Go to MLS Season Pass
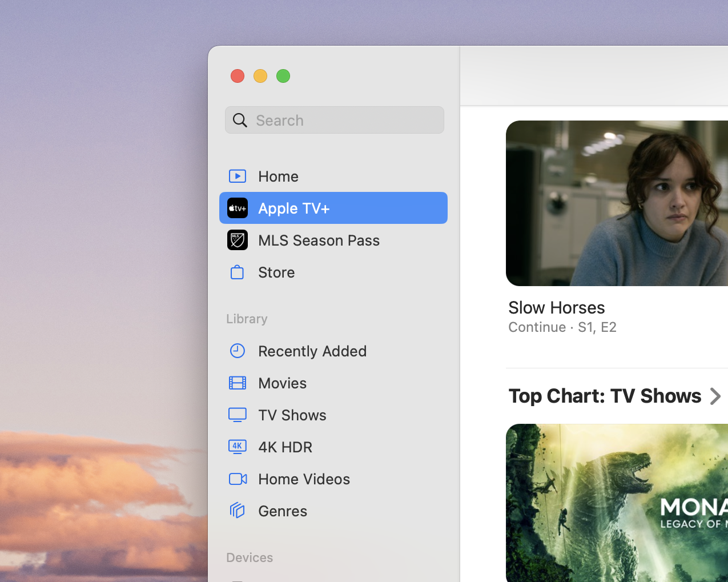The image size is (728, 582). point(333,240)
